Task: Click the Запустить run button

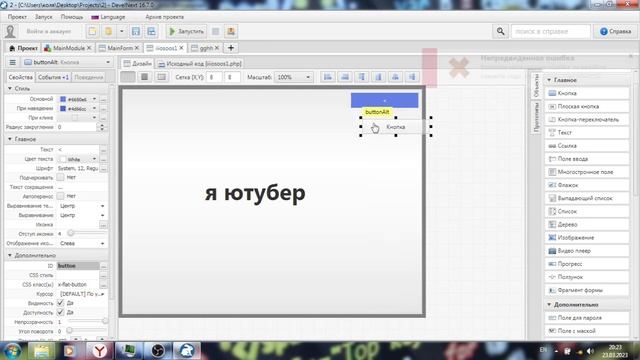Action: coord(186,31)
